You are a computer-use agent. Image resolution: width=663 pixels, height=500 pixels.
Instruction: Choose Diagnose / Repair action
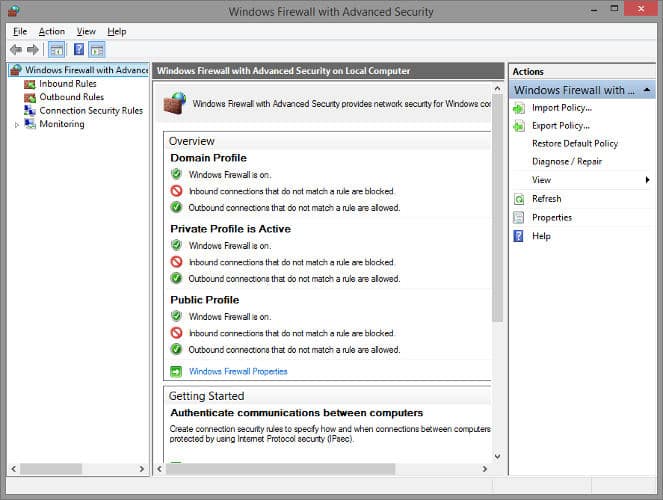[567, 161]
